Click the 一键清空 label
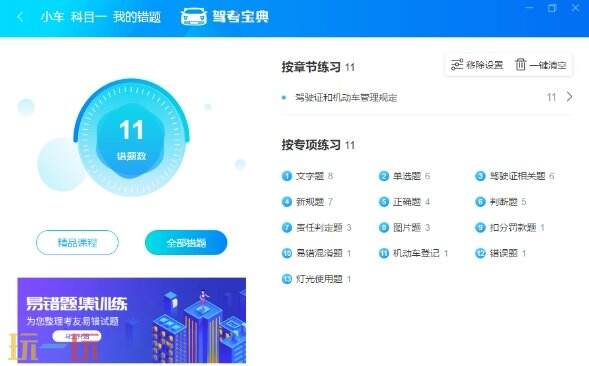 [548, 65]
